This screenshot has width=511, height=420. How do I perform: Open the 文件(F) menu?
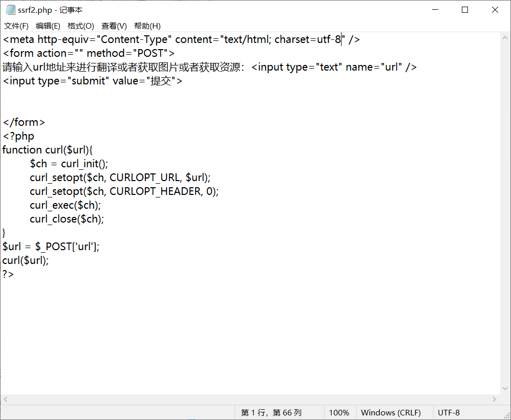click(16, 26)
